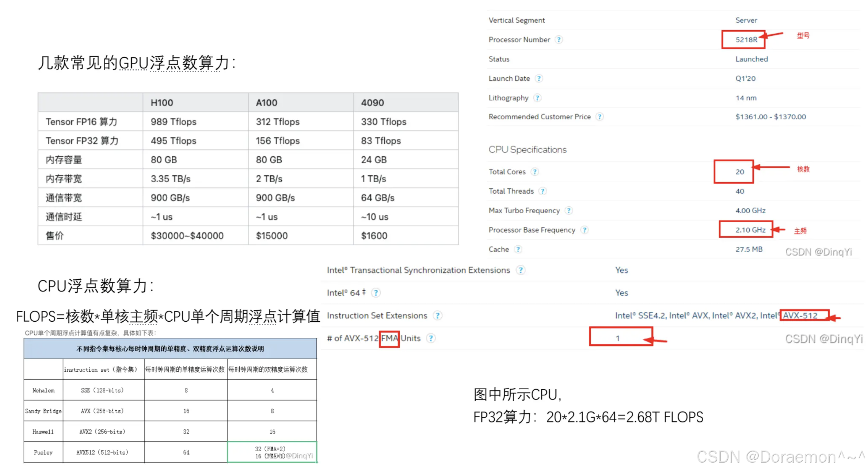
Task: Click help icon beside Processor Number
Action: click(x=559, y=39)
